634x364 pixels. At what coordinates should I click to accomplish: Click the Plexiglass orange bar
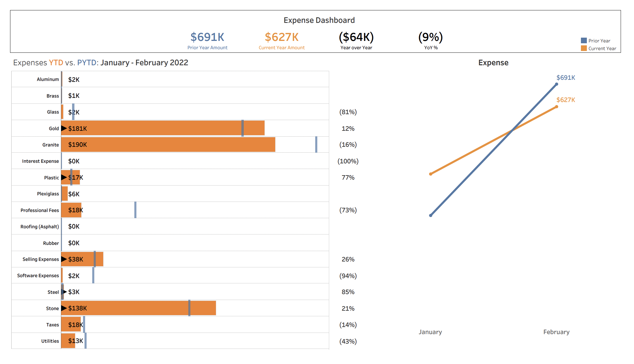click(64, 194)
